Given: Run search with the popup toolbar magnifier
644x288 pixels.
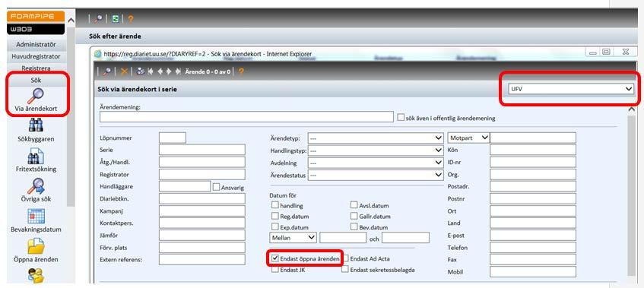Looking at the screenshot, I should click(106, 71).
